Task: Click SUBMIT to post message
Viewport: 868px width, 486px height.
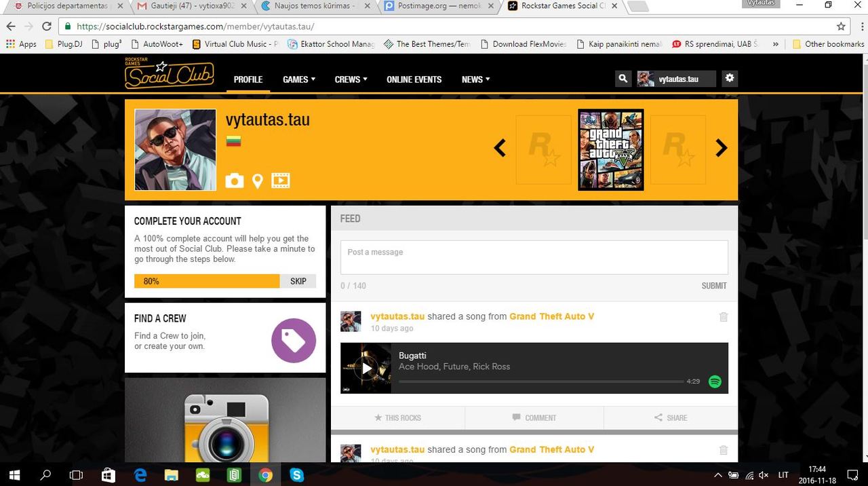Action: click(714, 286)
